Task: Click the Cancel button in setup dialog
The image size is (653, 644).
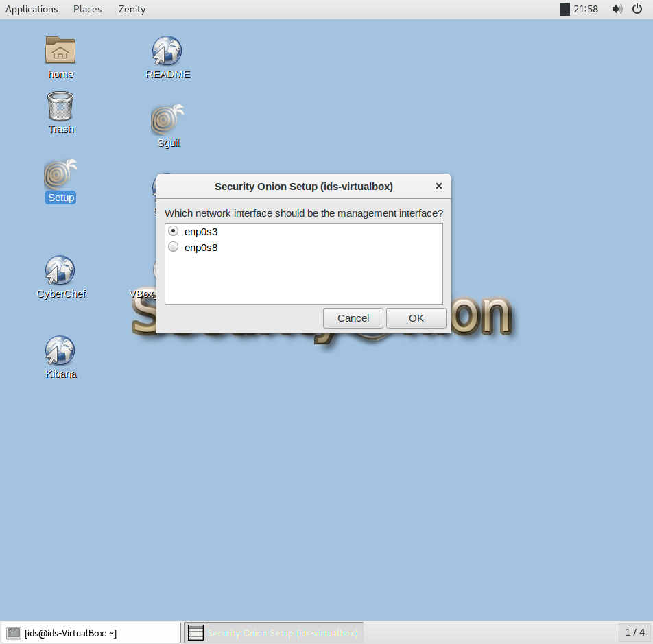Action: [353, 318]
